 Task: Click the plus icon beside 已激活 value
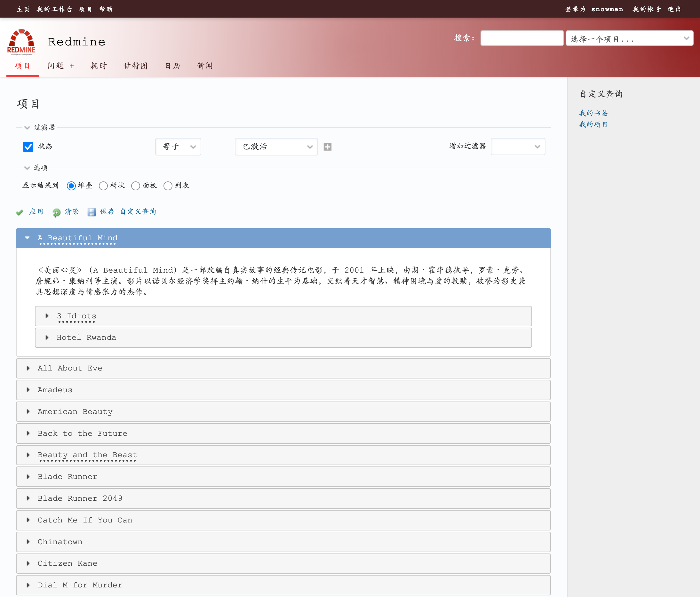click(327, 147)
